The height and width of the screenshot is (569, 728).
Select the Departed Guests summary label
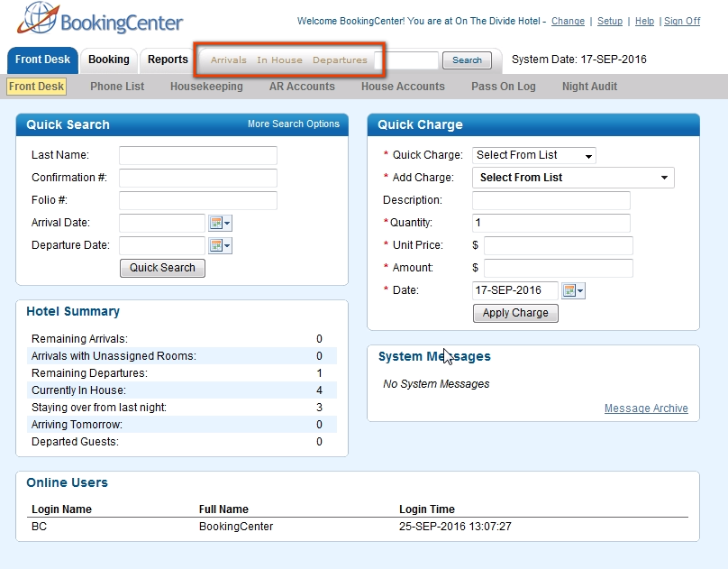click(75, 442)
